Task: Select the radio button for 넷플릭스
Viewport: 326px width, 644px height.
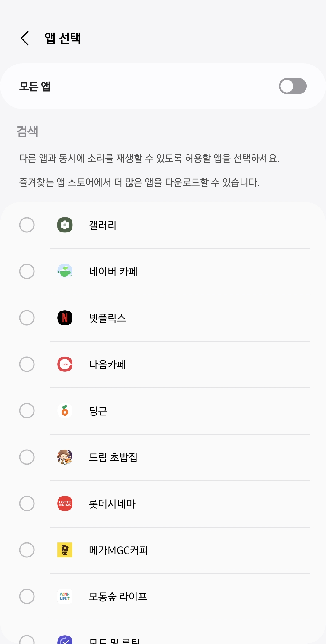Action: click(x=27, y=318)
